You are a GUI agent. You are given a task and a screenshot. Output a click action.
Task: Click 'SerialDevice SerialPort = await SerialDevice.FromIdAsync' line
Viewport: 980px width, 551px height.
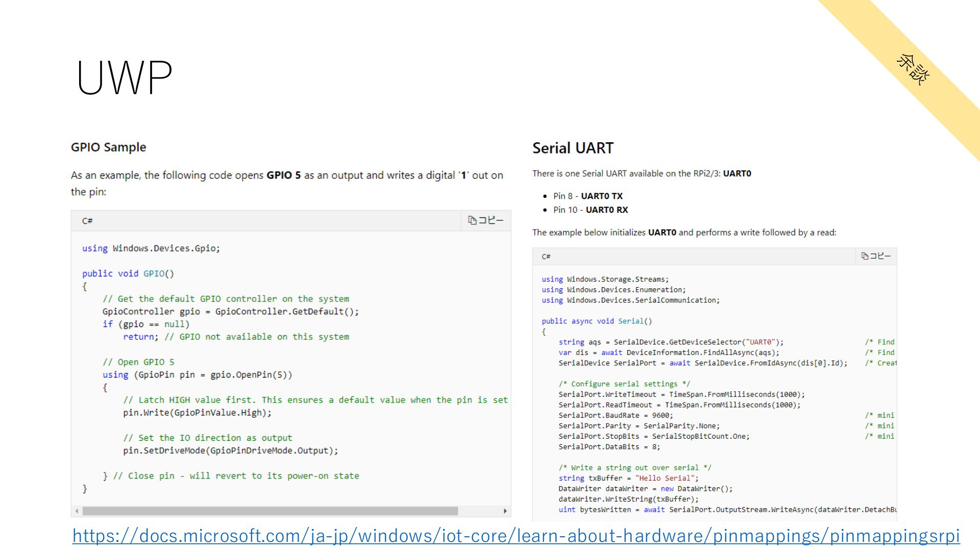coord(703,363)
